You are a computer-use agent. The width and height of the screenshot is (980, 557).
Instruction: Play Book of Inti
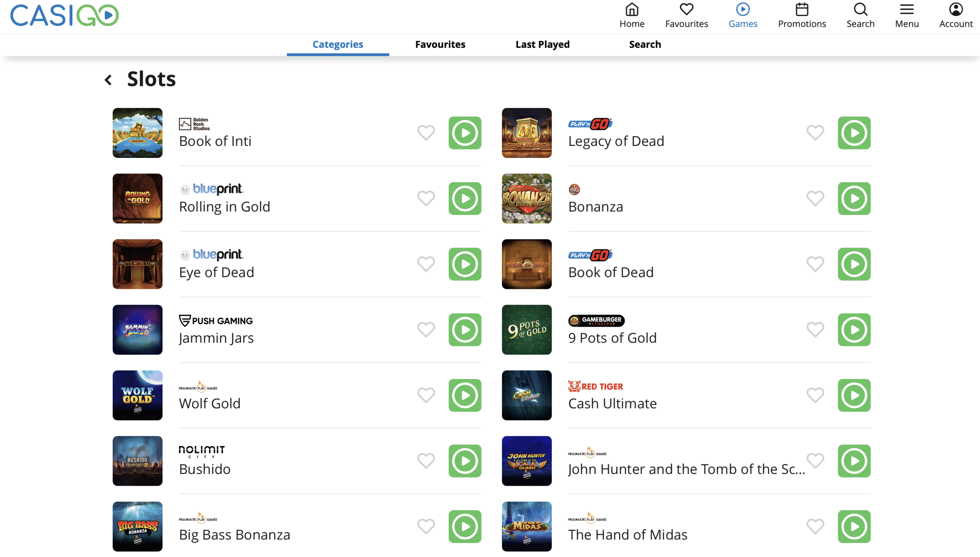[465, 133]
